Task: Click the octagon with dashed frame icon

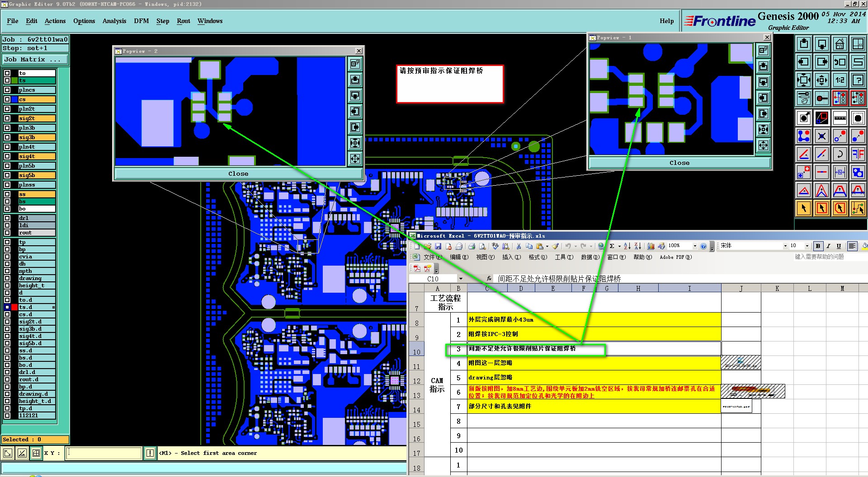Action: click(x=858, y=118)
